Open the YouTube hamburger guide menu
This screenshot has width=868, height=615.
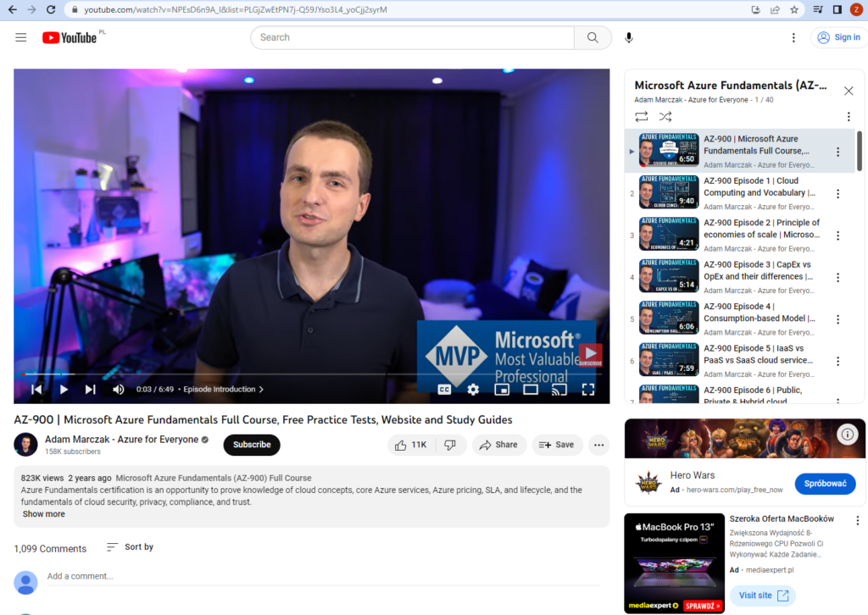(20, 37)
